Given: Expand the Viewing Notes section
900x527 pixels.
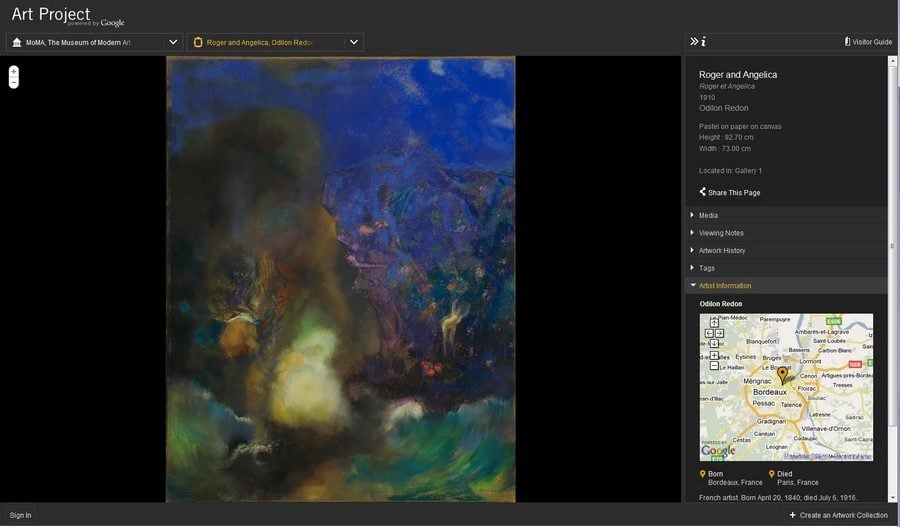Looking at the screenshot, I should 786,233.
